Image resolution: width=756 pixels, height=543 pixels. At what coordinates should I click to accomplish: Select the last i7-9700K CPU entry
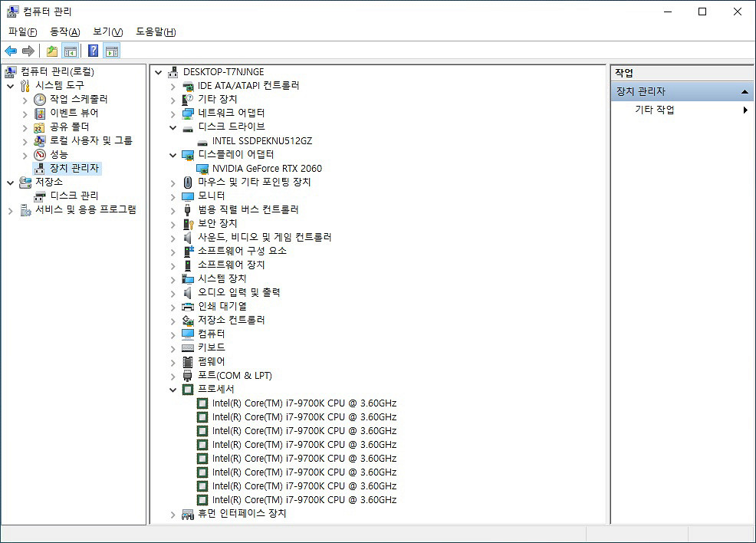(304, 499)
